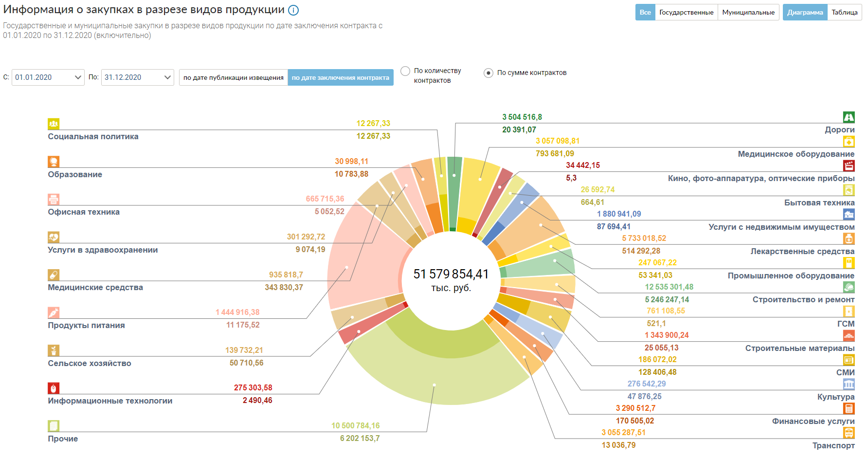Click the Лекарственные средства icon
Screen dimensions: 868x459
pos(849,239)
